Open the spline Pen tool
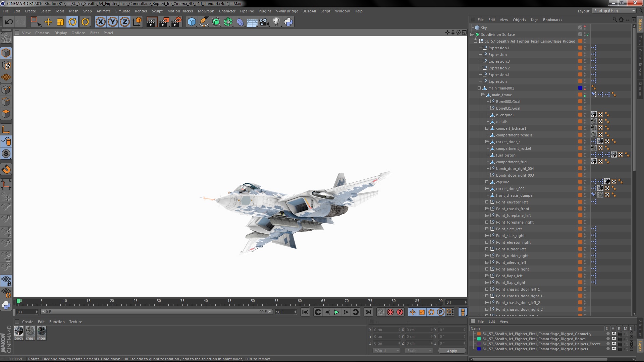The width and height of the screenshot is (644, 362). click(x=204, y=22)
